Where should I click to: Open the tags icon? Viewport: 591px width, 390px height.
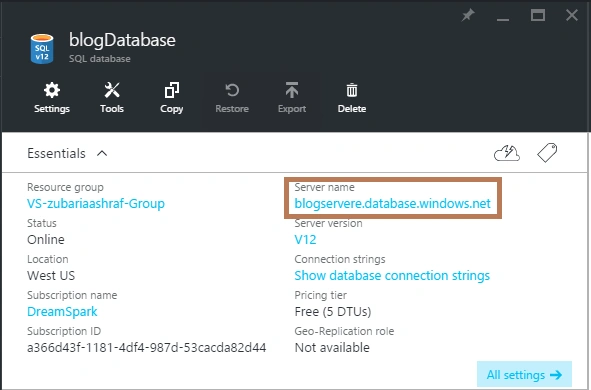[547, 153]
